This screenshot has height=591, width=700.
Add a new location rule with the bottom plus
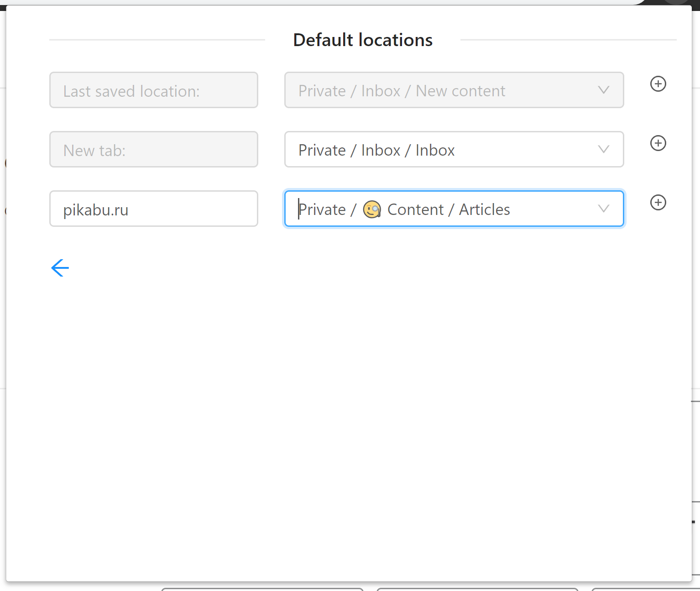pyautogui.click(x=658, y=203)
